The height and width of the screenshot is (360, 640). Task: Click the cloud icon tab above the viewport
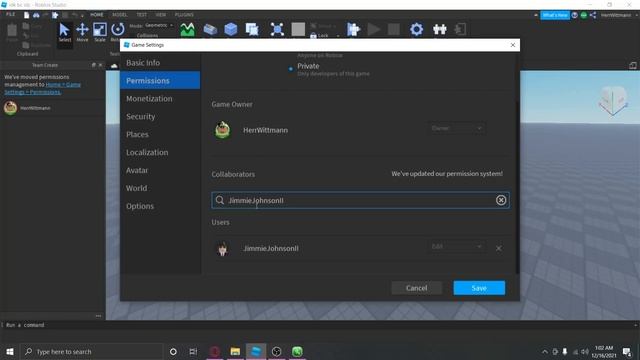pos(114,65)
